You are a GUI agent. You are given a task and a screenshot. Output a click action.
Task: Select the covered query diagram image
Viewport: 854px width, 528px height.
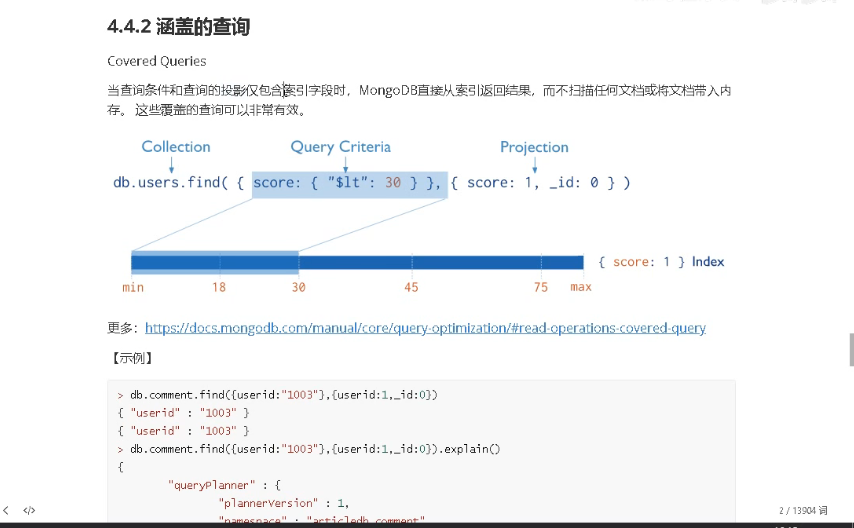pyautogui.click(x=418, y=216)
